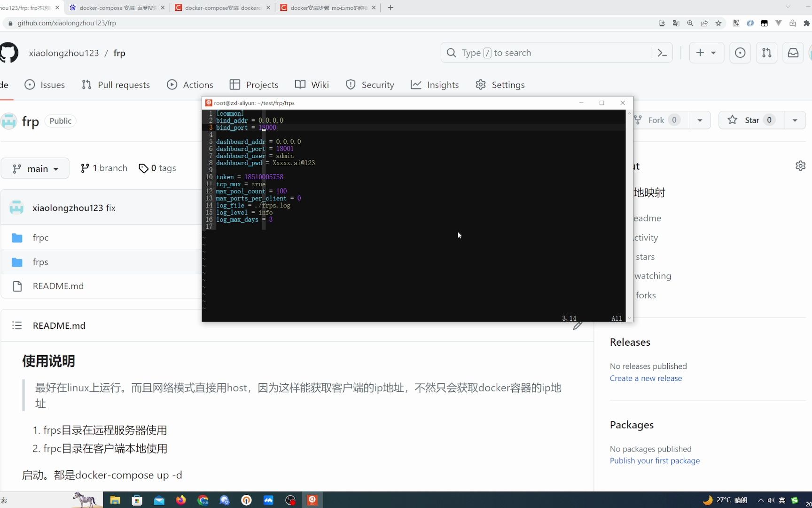812x508 pixels.
Task: Click the watching link in About sidebar
Action: click(x=653, y=276)
